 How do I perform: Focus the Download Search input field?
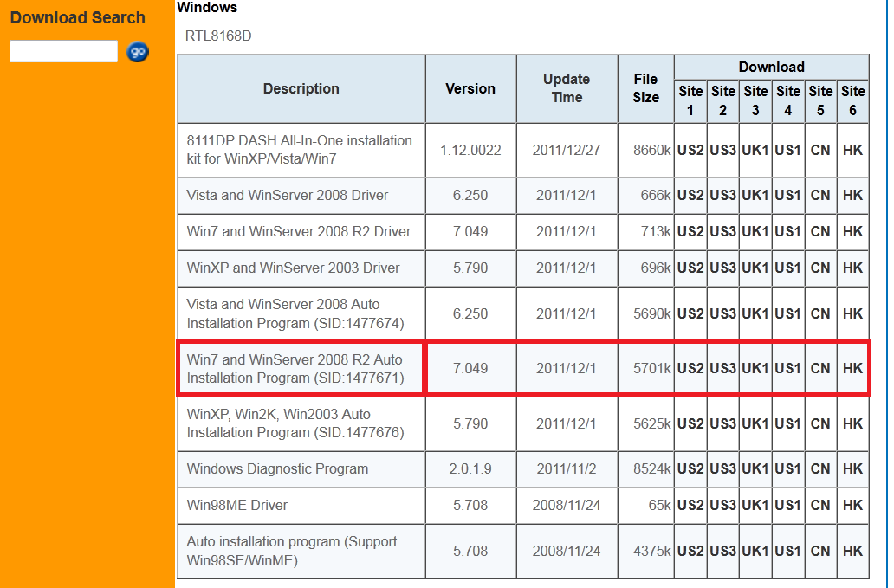[x=63, y=51]
